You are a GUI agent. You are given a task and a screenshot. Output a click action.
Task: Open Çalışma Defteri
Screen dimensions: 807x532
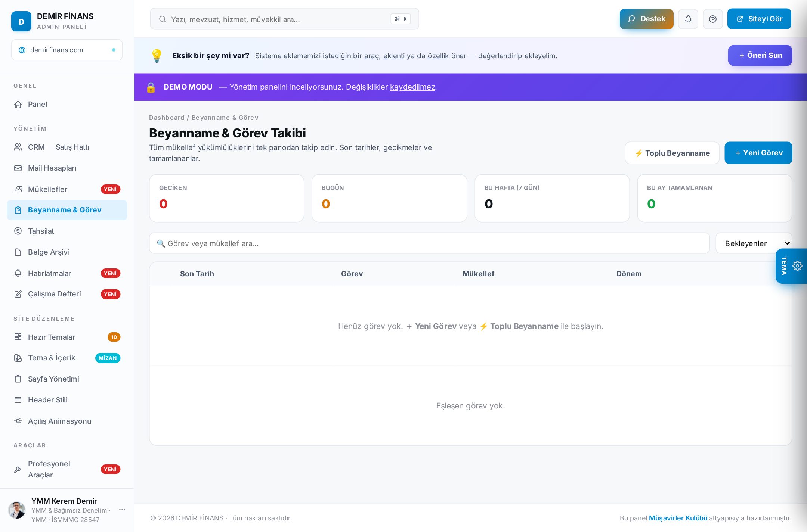pos(67,294)
